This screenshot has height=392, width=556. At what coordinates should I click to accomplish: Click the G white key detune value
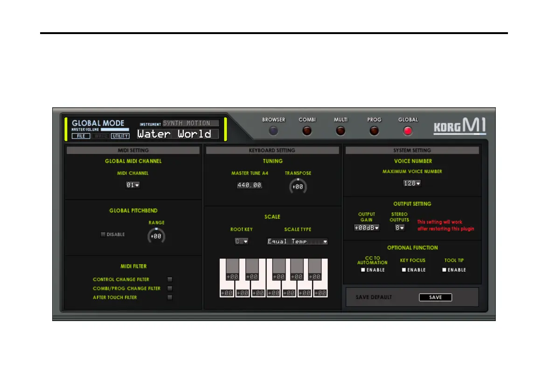pyautogui.click(x=289, y=293)
